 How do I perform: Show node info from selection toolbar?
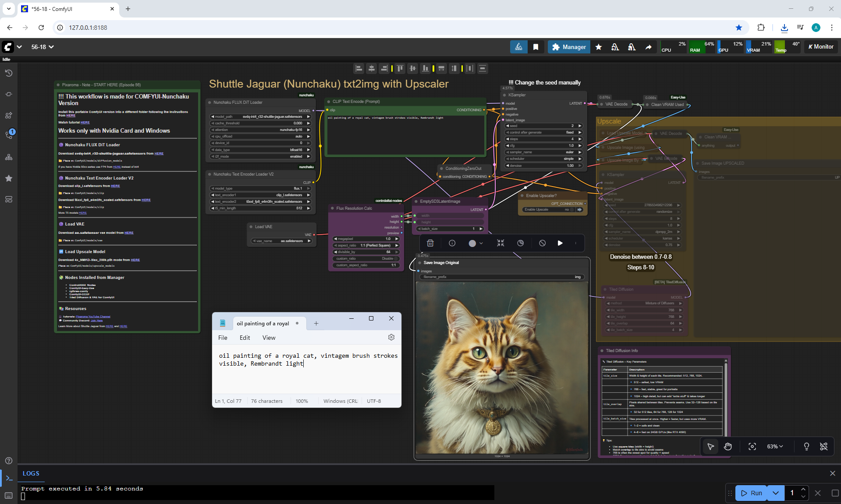click(x=452, y=243)
